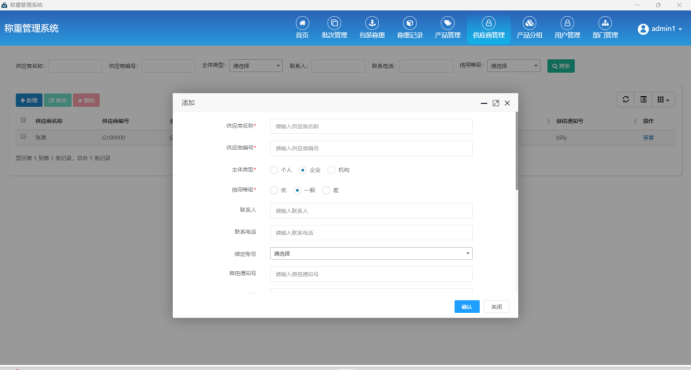Click the green 搜索 search button
Screen dimensions: 692x371
[x=561, y=66]
